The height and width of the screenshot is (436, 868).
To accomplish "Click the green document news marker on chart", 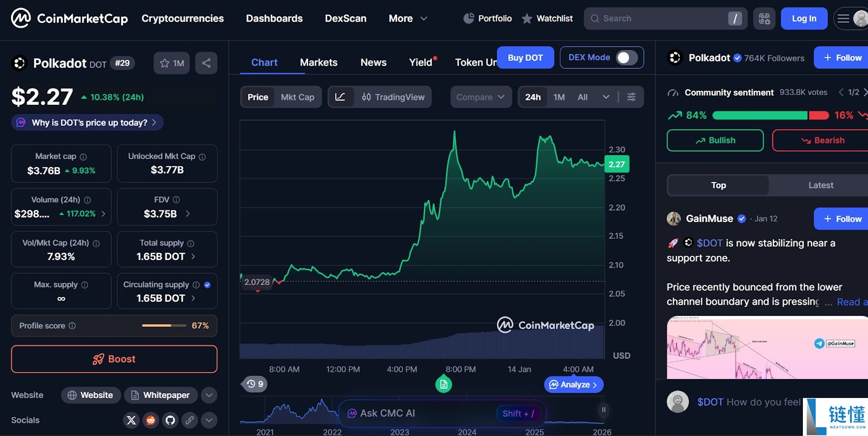I will click(x=444, y=384).
